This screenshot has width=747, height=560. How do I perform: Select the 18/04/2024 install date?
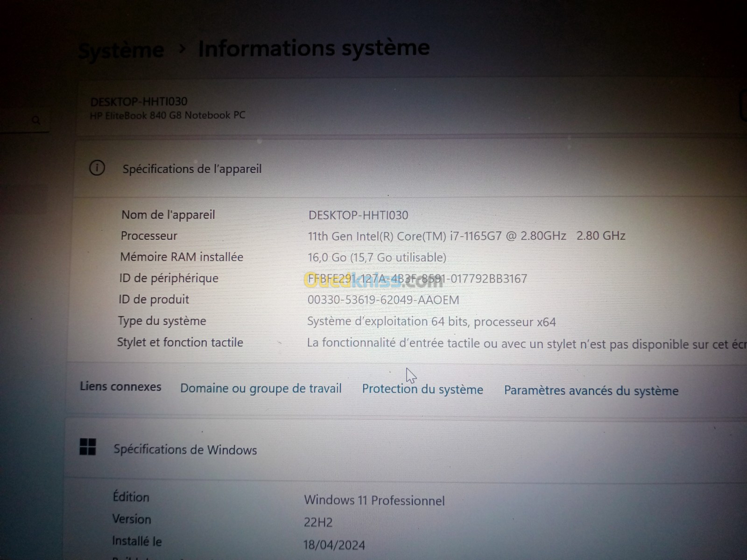(x=334, y=545)
